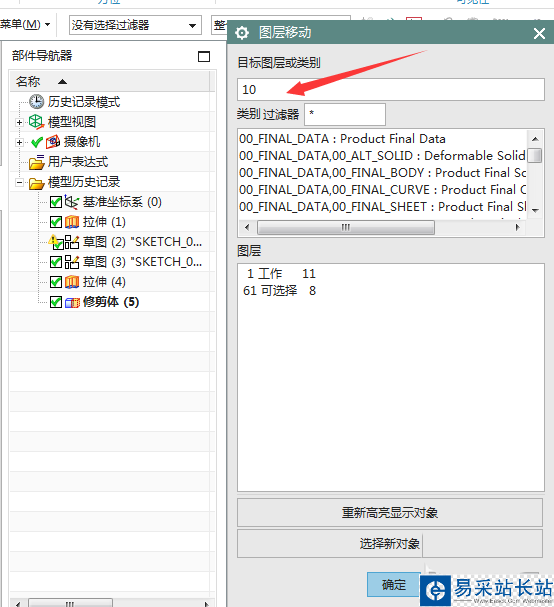Expand the 摄像机 tree node
The image size is (554, 607).
point(19,142)
